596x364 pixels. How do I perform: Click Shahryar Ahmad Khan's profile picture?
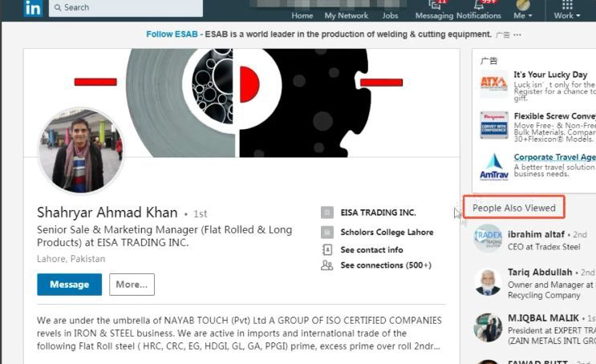(81, 151)
